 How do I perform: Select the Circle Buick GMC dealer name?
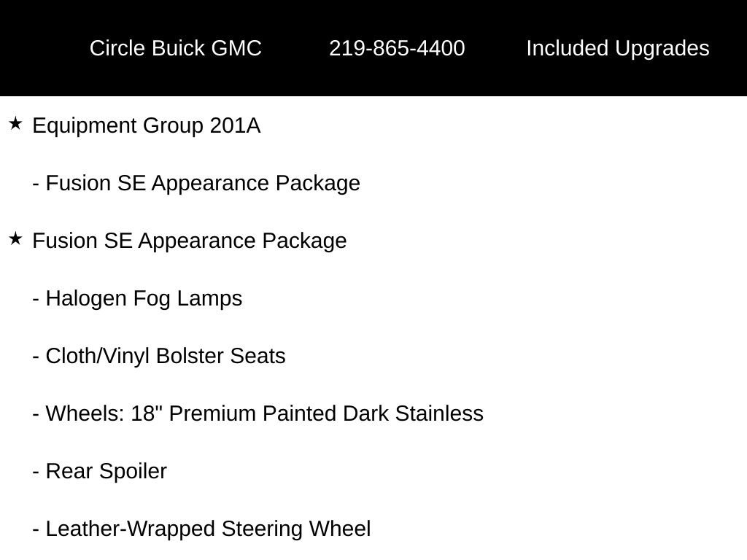[175, 48]
